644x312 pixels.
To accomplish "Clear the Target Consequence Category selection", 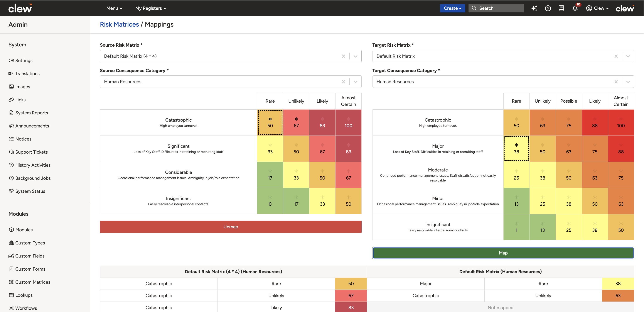I will [x=616, y=82].
